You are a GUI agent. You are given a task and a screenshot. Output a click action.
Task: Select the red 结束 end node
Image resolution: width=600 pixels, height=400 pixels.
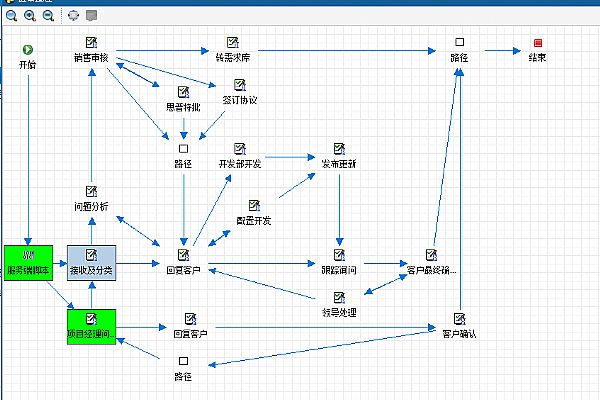tap(538, 43)
